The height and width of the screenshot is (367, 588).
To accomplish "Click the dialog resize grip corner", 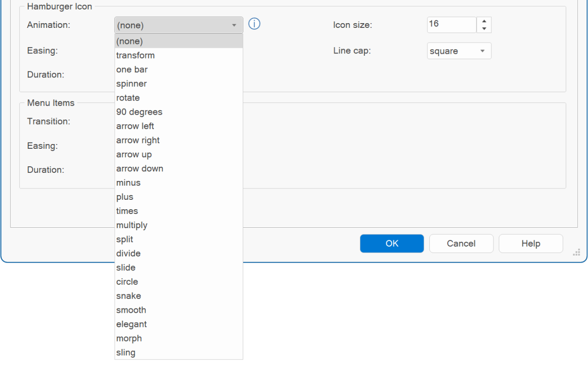I will [576, 253].
